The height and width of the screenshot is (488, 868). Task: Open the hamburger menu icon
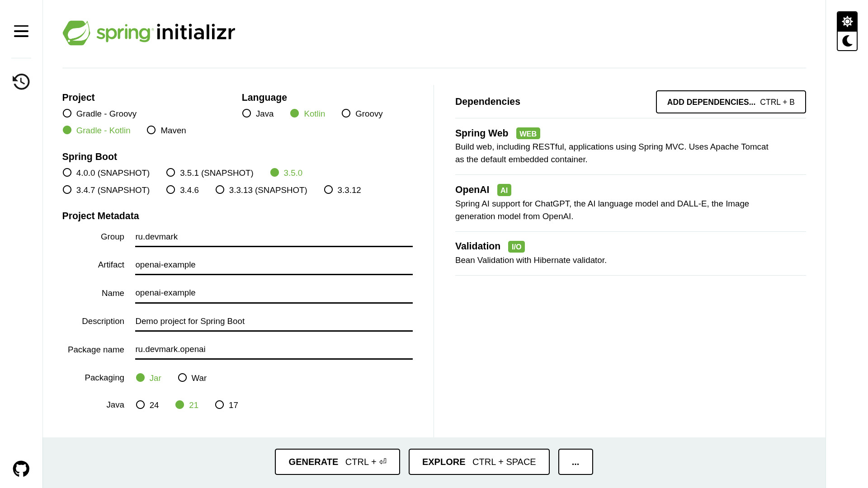(21, 31)
